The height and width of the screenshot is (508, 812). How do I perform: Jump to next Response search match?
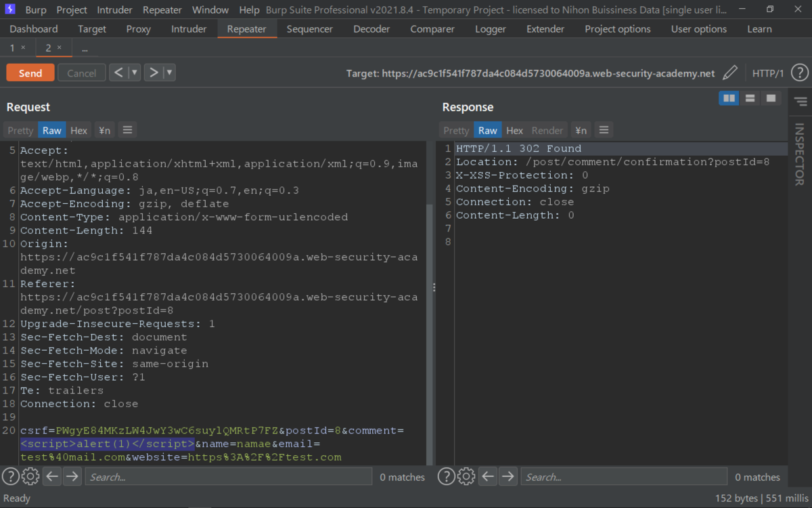point(508,477)
